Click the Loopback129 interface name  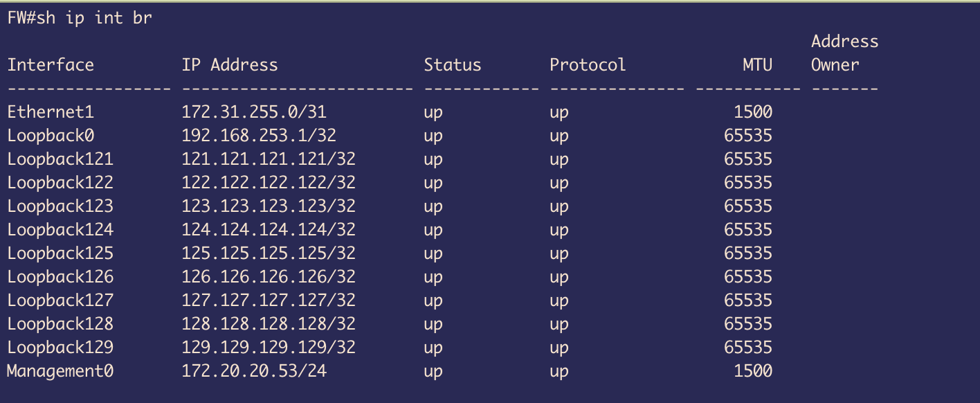[60, 348]
